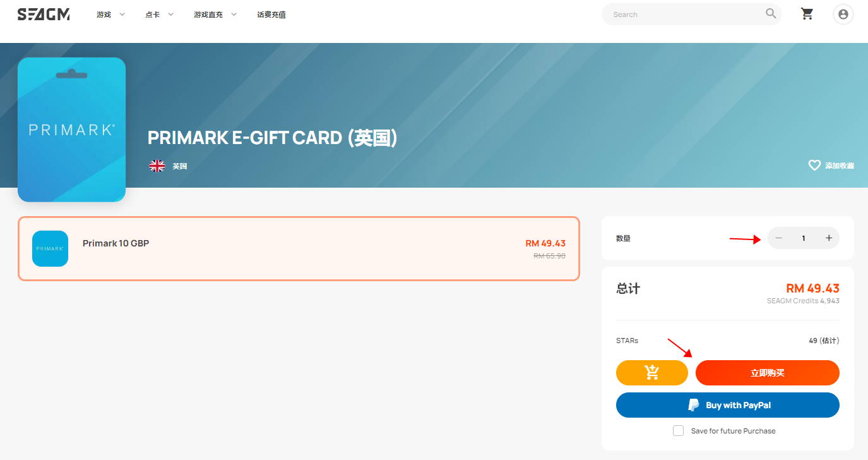Decrease quantity with minus button
The width and height of the screenshot is (868, 460).
tap(778, 238)
